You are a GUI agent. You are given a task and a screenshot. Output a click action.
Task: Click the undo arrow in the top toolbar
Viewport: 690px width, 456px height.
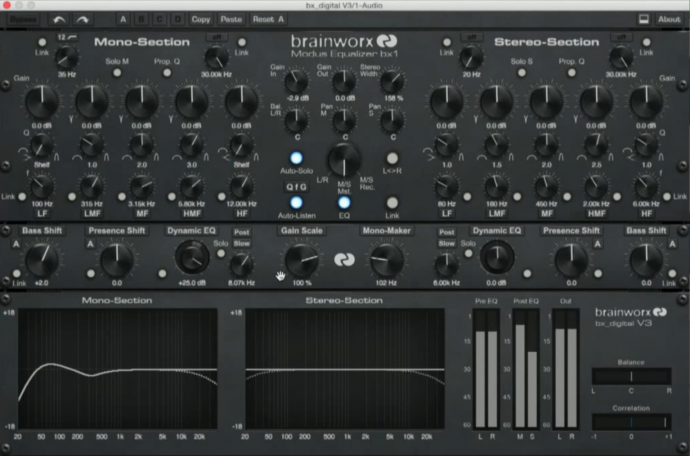click(x=59, y=19)
